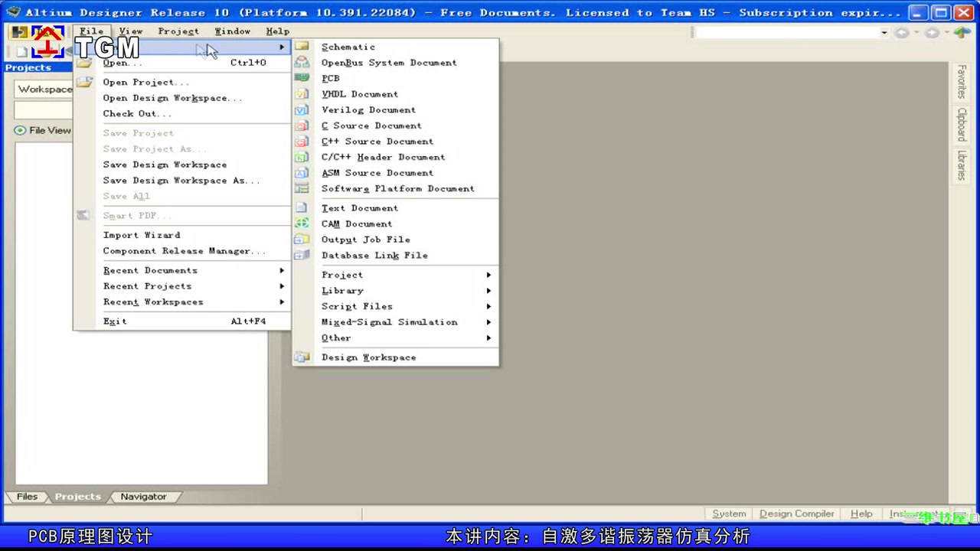980x551 pixels.
Task: Open the Window menu
Action: tap(232, 31)
